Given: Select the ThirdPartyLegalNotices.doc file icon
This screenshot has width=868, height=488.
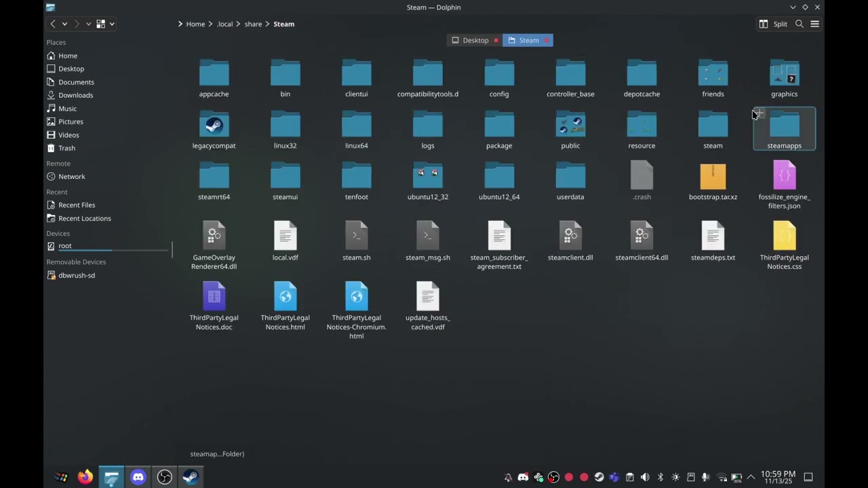Looking at the screenshot, I should pos(214,296).
